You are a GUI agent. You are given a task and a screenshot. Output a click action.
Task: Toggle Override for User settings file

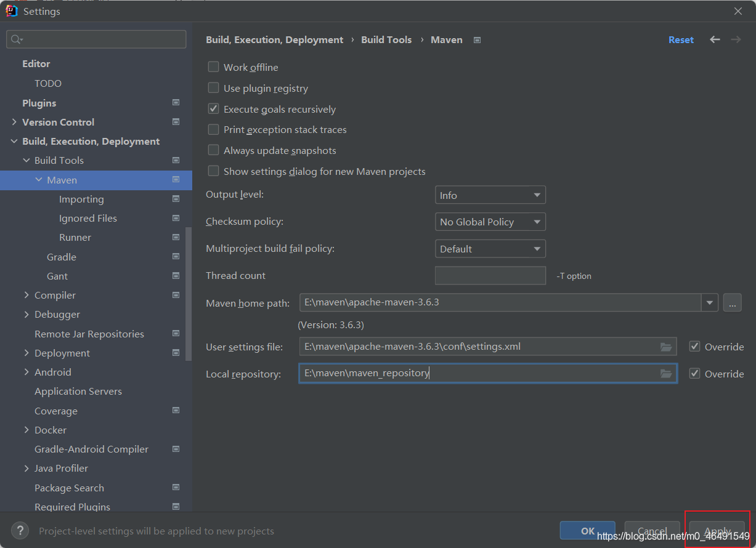(x=694, y=347)
